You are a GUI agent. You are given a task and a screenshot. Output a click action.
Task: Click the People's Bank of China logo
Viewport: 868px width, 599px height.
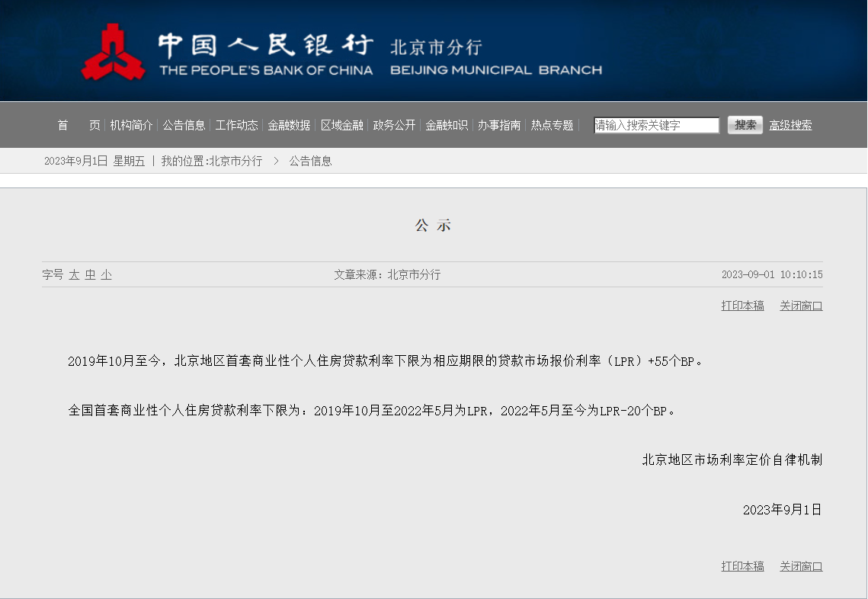[x=113, y=53]
